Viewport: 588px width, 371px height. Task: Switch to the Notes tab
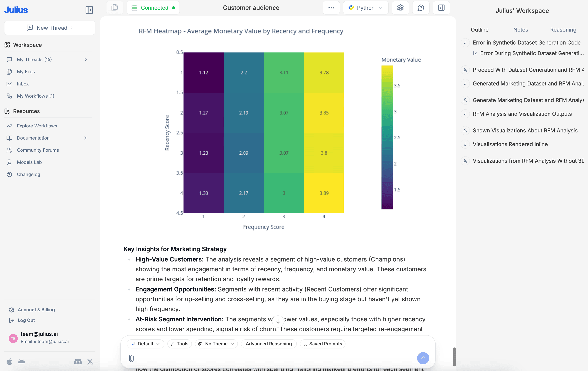click(x=520, y=30)
